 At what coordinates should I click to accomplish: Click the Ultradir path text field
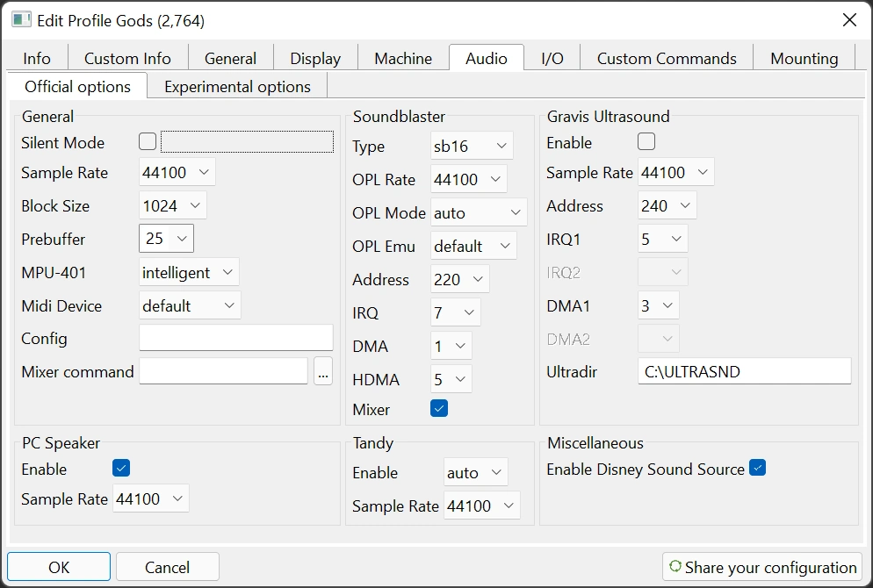(744, 371)
